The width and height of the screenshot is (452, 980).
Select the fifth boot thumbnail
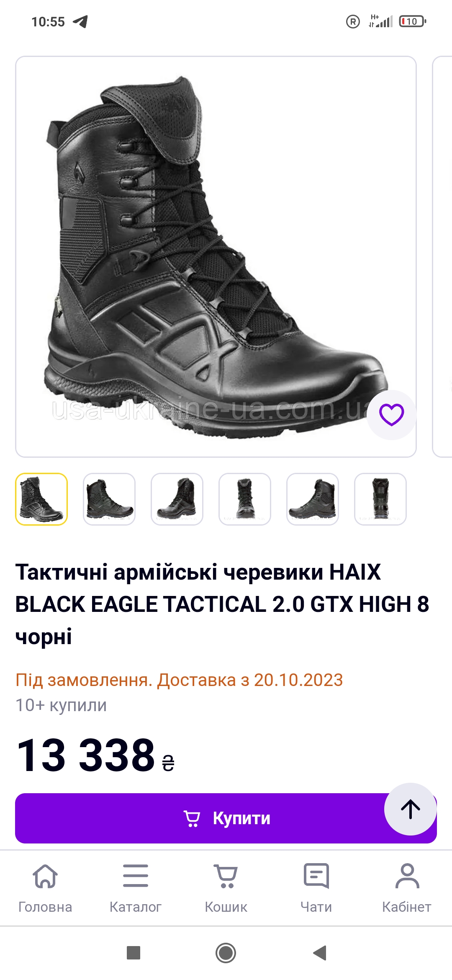coord(313,499)
